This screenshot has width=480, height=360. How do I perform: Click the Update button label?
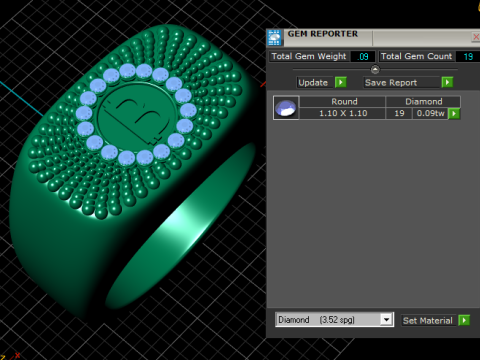pos(313,83)
